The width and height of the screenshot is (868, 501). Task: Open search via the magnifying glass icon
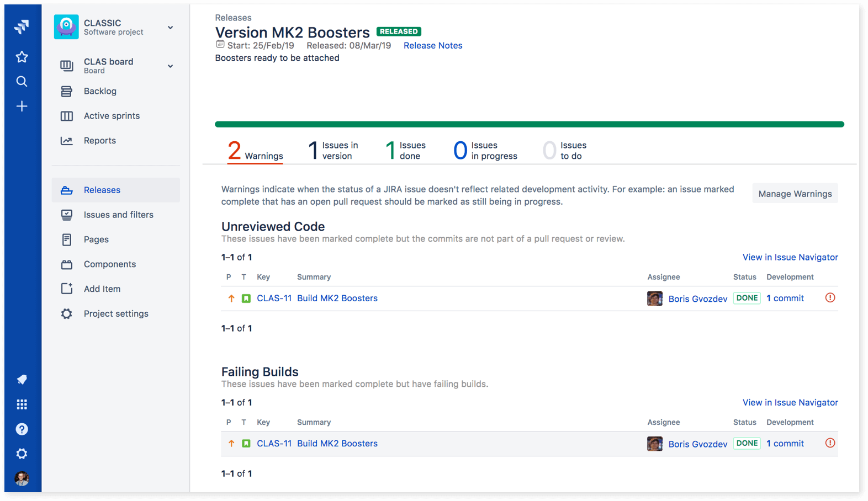22,81
